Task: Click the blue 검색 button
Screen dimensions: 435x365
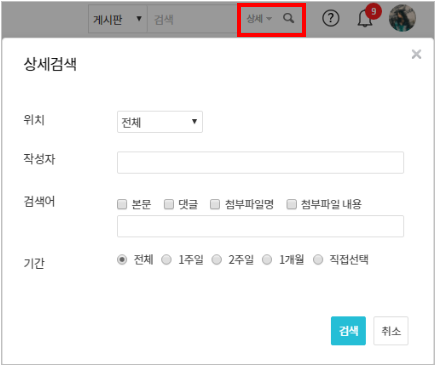Action: click(x=348, y=331)
